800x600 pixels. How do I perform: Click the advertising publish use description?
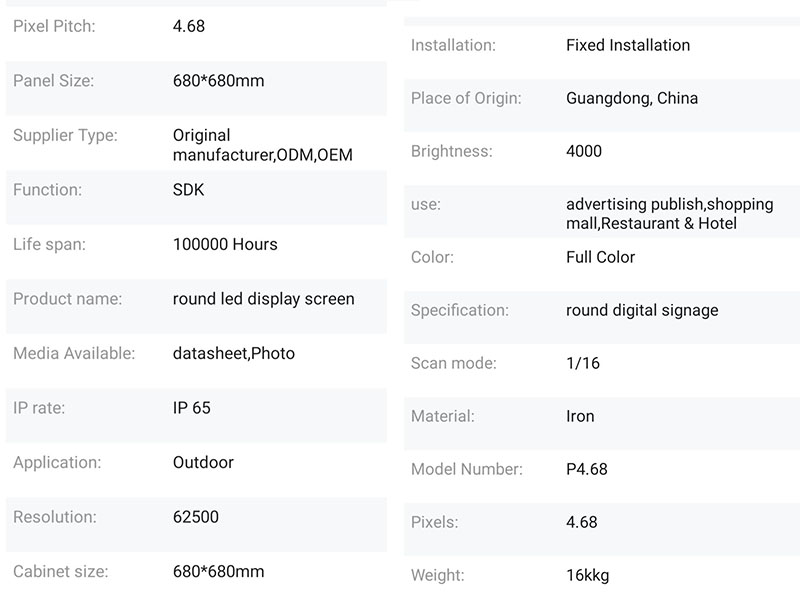click(669, 214)
